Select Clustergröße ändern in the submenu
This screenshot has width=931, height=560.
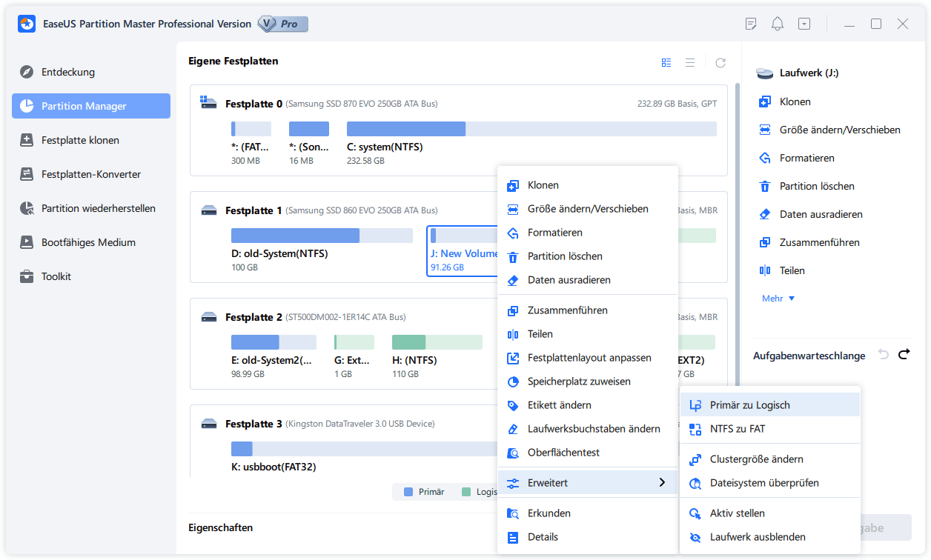coord(770,459)
